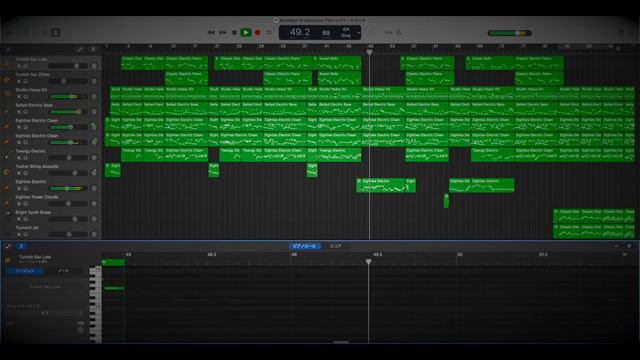Solo the Studio Heavy Kit track
Viewport: 640px width, 360px height.
pyautogui.click(x=25, y=97)
